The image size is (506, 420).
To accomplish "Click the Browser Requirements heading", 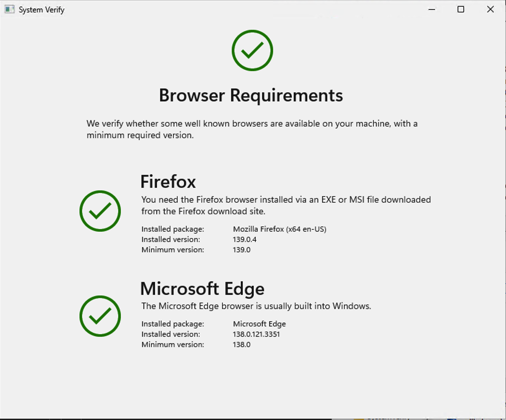I will point(251,95).
